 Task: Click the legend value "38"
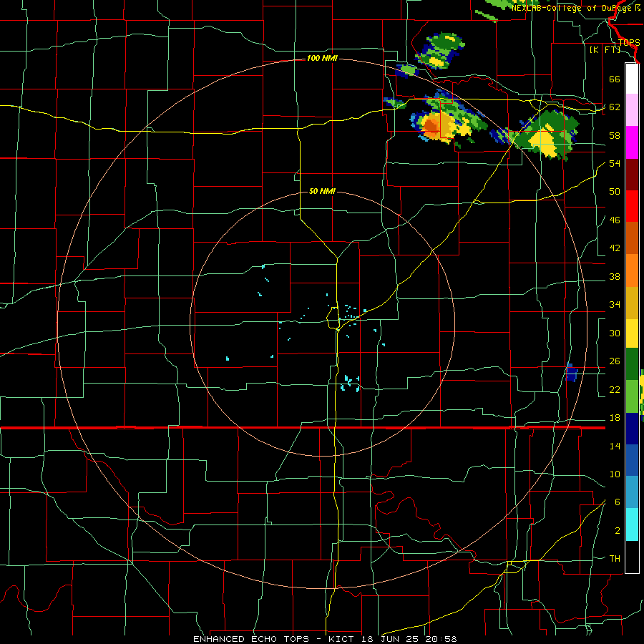(615, 277)
